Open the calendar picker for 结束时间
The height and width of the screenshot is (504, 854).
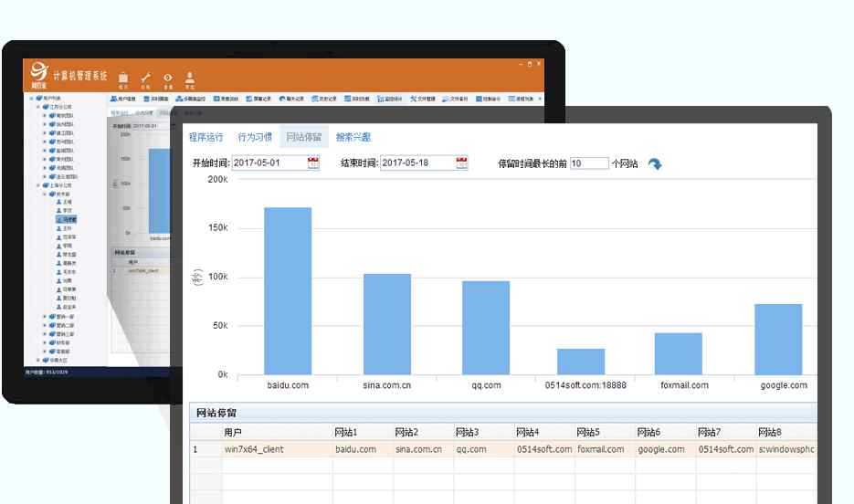point(462,163)
